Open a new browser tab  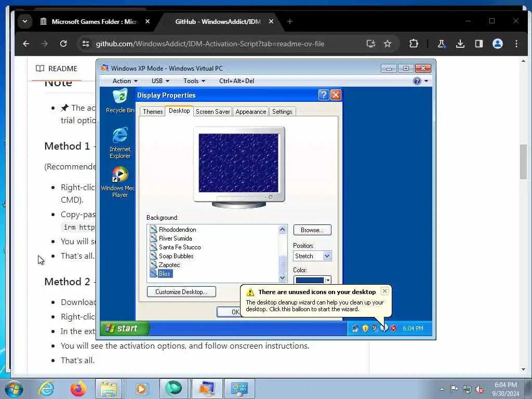pyautogui.click(x=289, y=21)
